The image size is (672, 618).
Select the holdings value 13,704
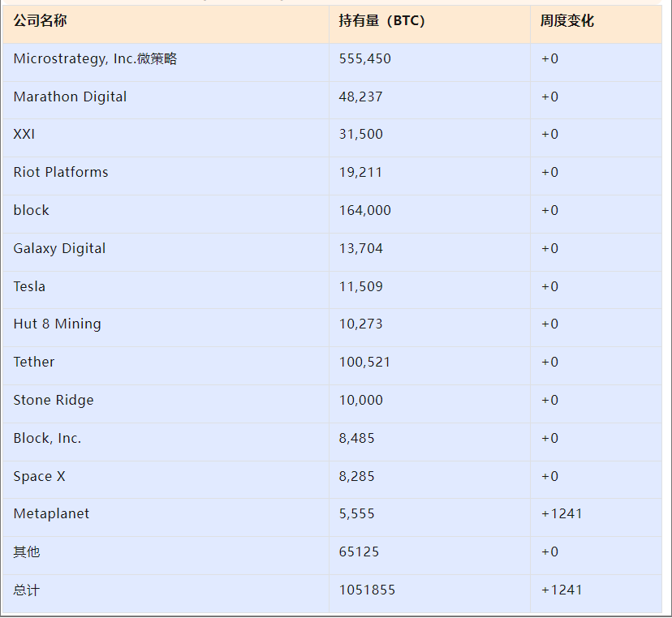click(360, 248)
